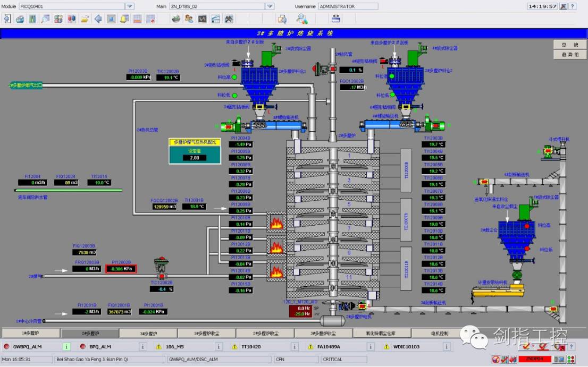Click the blue framed display toolbar icon
Viewport: 588px width, 367px height.
pos(111,19)
